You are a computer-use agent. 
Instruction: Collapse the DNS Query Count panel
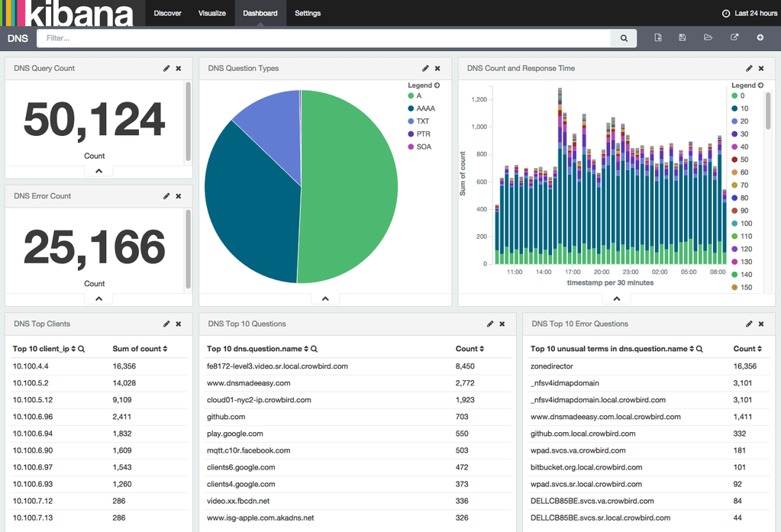[x=98, y=170]
